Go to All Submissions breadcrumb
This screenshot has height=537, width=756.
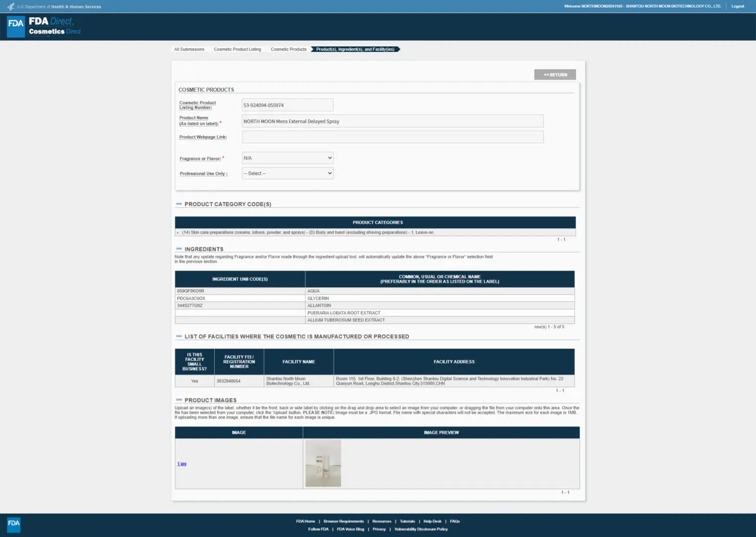[x=189, y=49]
